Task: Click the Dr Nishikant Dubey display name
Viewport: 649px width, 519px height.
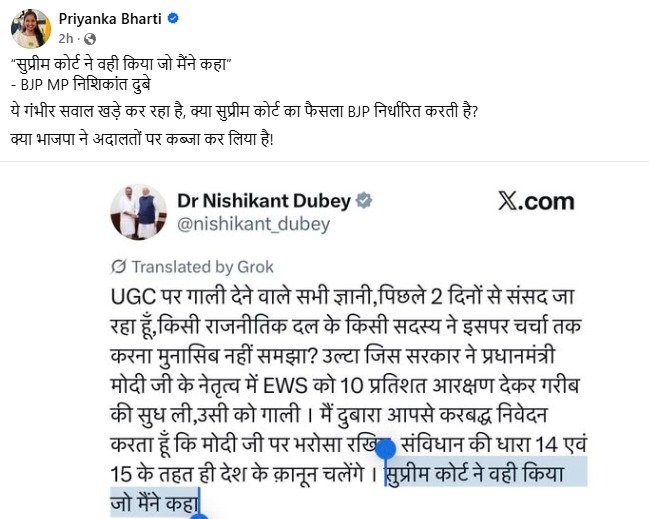Action: click(264, 201)
